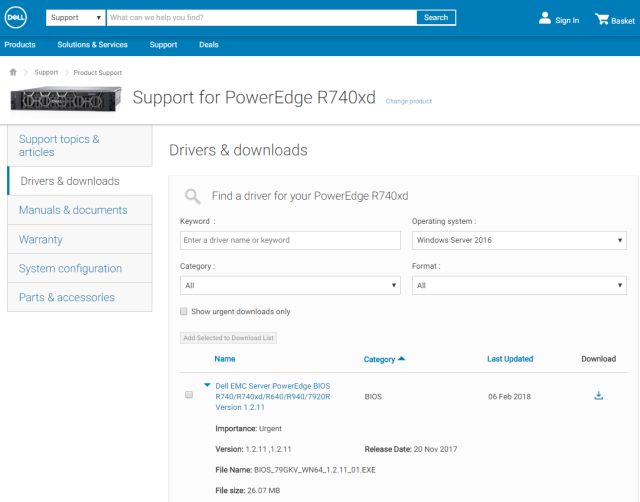The width and height of the screenshot is (640, 502).
Task: Click the BIOS download arrow icon
Action: point(598,395)
